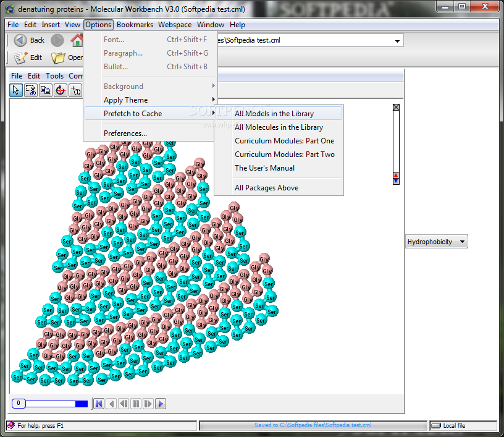Select The User's Manual entry
504x437 pixels.
point(279,168)
